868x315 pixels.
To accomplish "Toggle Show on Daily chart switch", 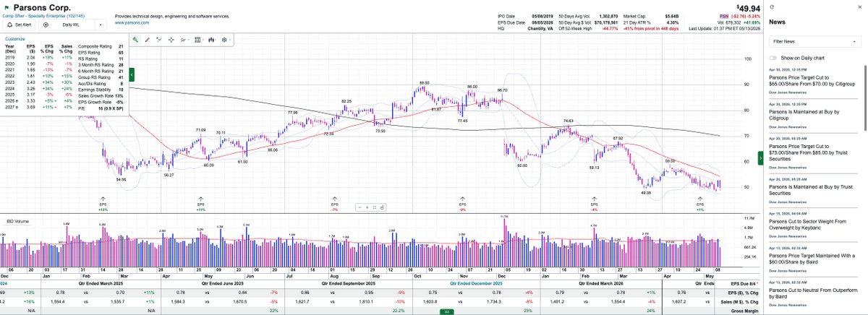I will pyautogui.click(x=773, y=58).
